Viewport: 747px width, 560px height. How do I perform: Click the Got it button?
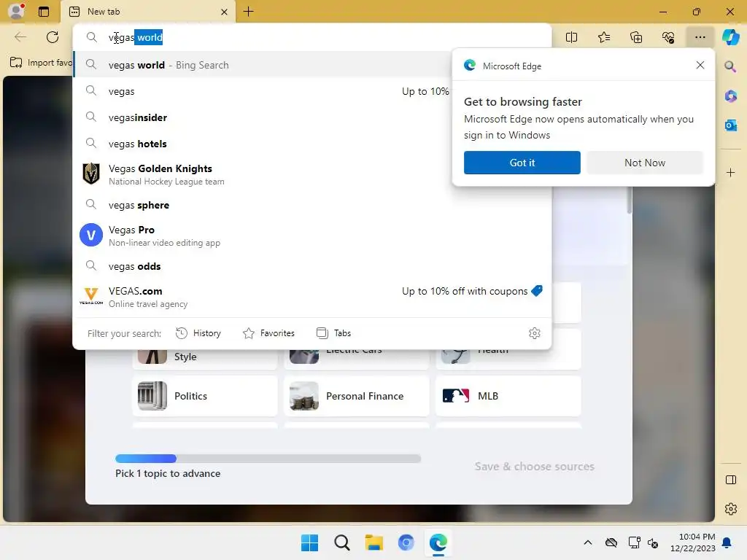click(x=522, y=163)
